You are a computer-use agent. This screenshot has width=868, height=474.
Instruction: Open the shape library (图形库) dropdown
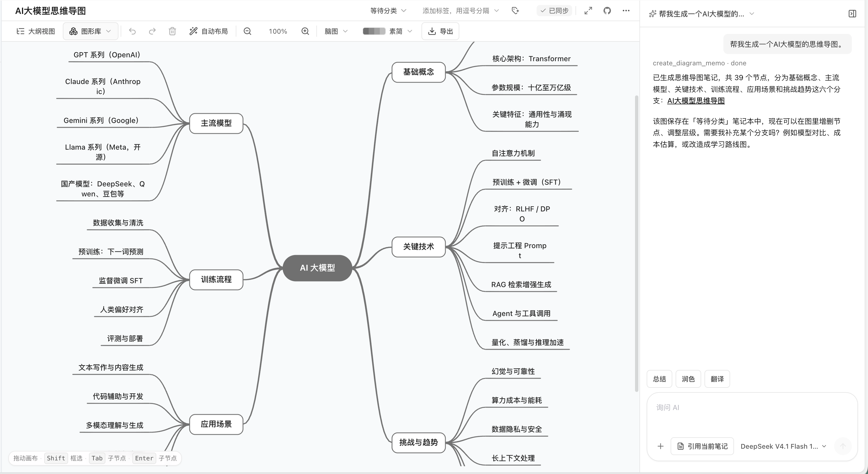pyautogui.click(x=90, y=31)
